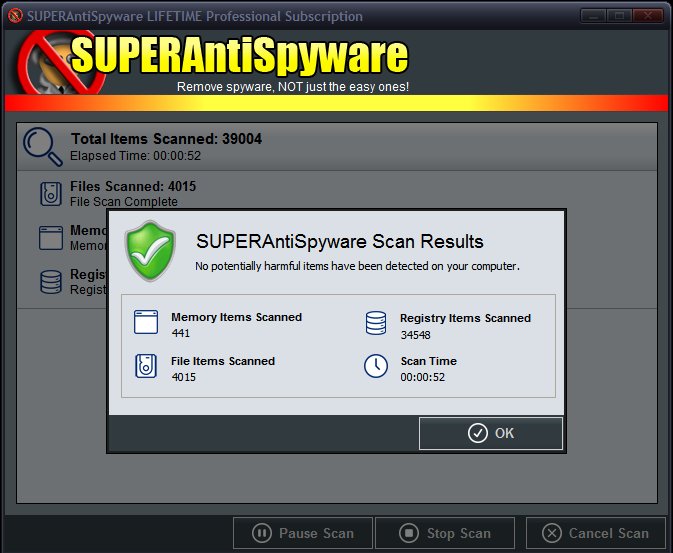Click the memory window icon behind dialog

click(x=51, y=238)
